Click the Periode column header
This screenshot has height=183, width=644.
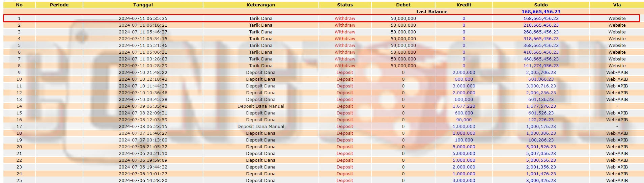(x=59, y=5)
